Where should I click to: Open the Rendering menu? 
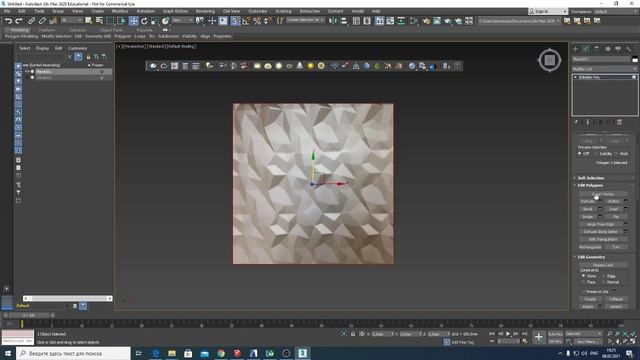pos(205,11)
